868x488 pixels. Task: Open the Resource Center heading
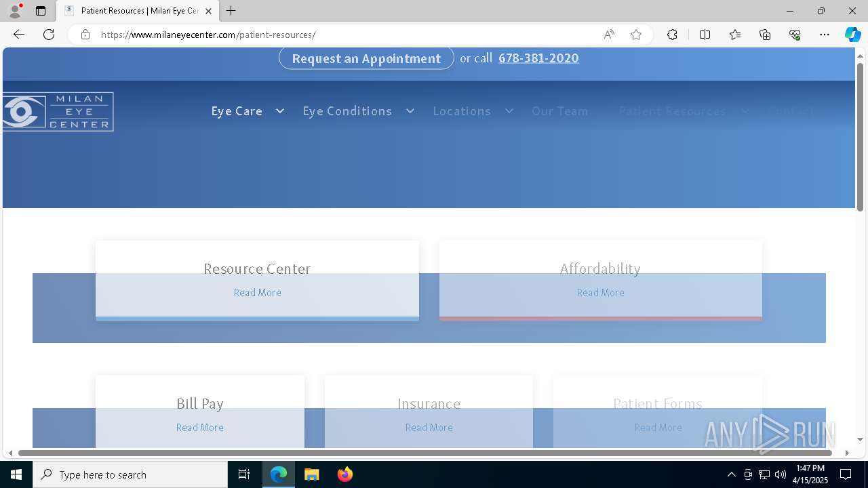(257, 268)
